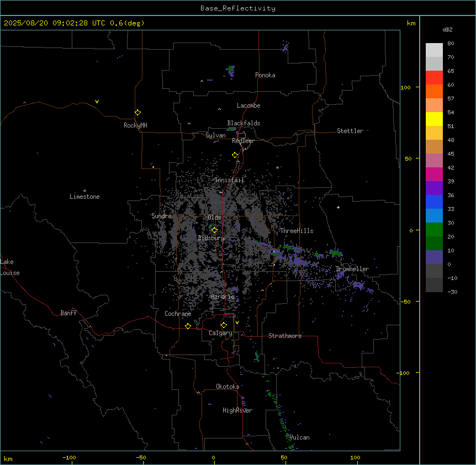
Task: Select the Lacombe city label
Action: point(248,105)
